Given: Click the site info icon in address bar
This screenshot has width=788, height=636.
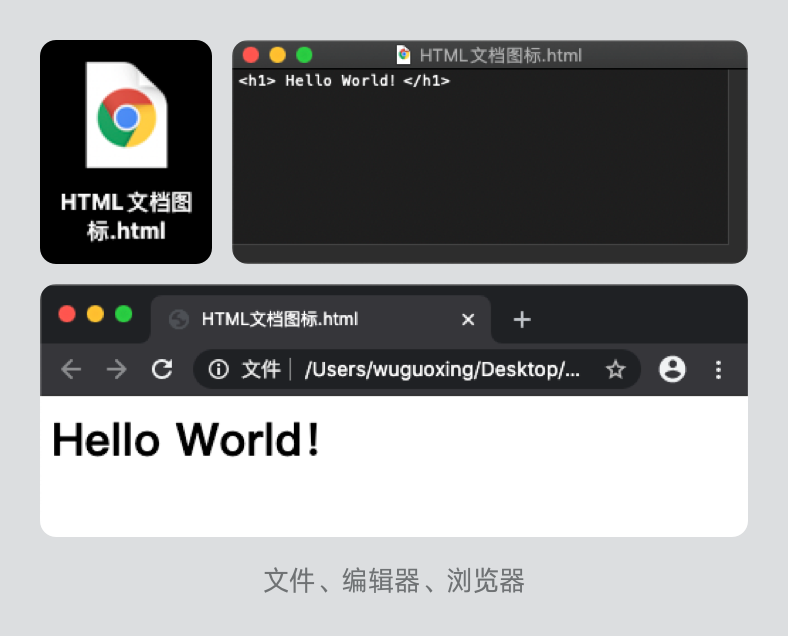Looking at the screenshot, I should [x=219, y=369].
